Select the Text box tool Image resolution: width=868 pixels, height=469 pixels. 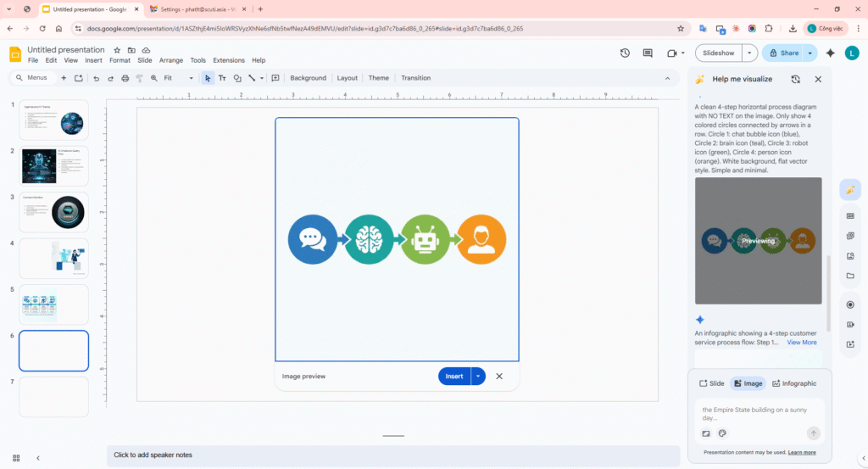point(222,78)
